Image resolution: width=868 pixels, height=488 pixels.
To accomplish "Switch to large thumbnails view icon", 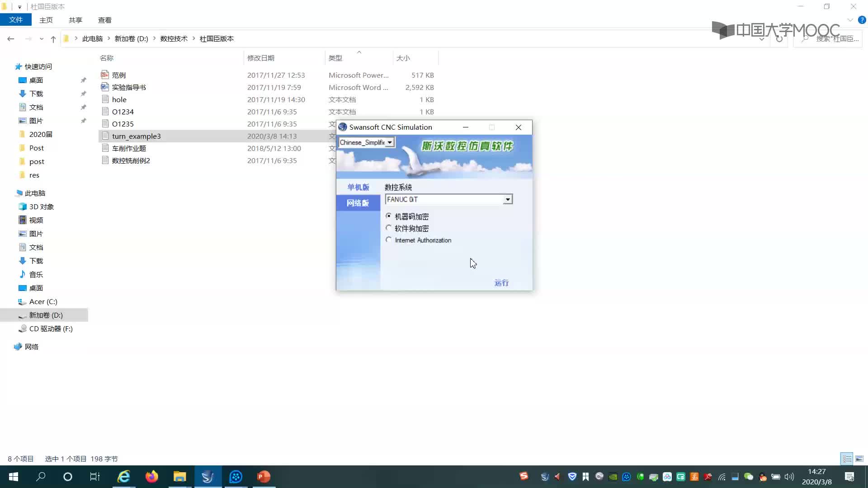I will coord(859,459).
